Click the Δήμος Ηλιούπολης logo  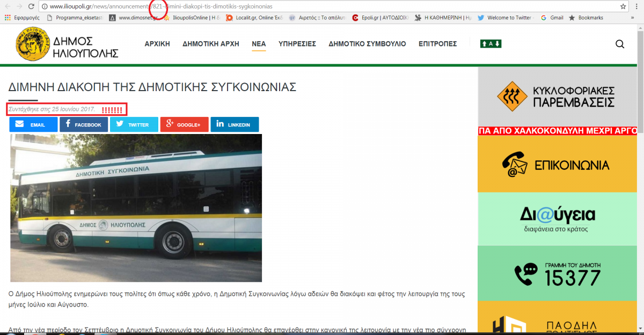(67, 44)
